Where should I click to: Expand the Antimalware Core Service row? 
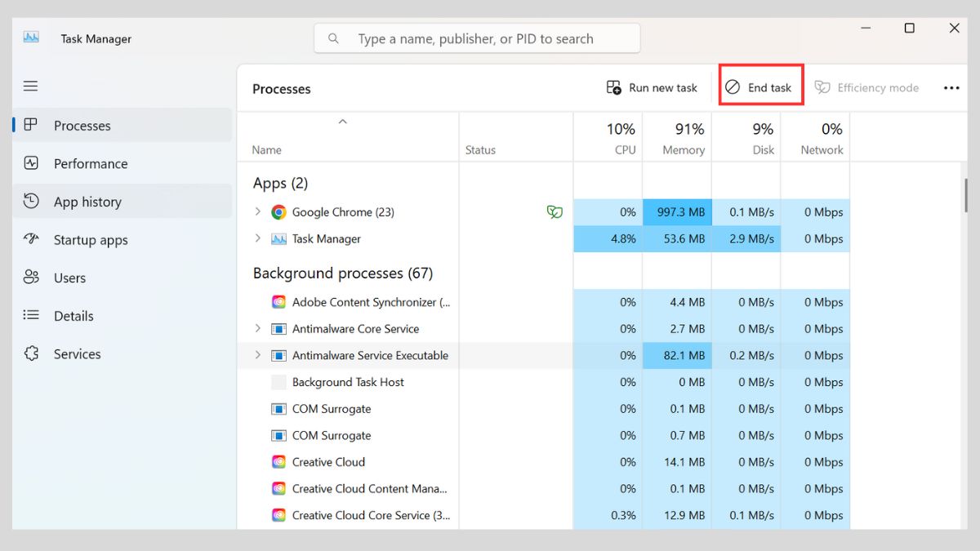pos(258,329)
